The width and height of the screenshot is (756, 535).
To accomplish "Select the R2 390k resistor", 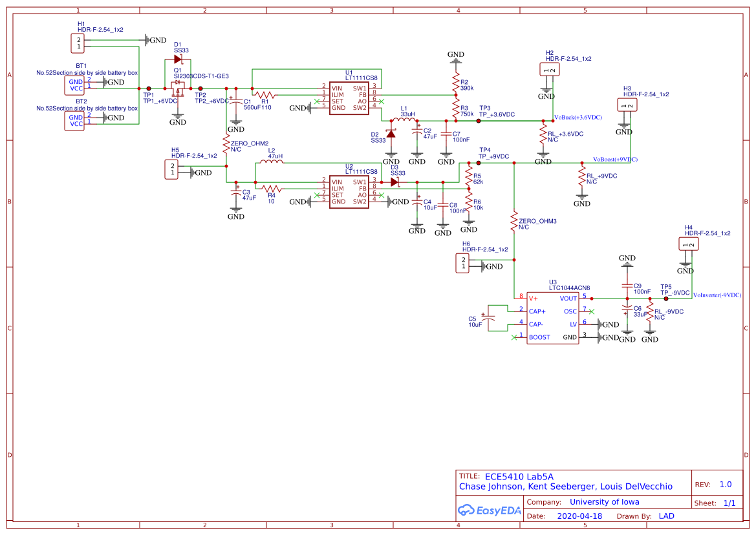I will tap(455, 83).
